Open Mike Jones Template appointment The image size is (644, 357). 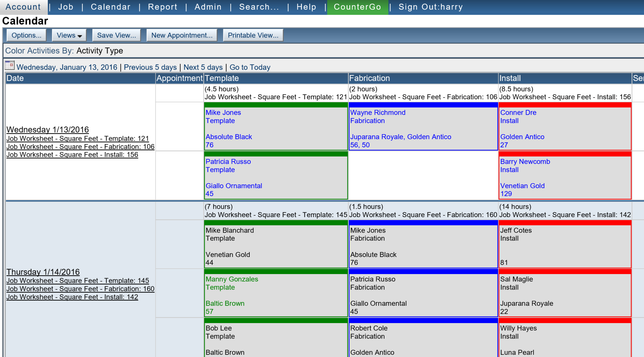(276, 128)
